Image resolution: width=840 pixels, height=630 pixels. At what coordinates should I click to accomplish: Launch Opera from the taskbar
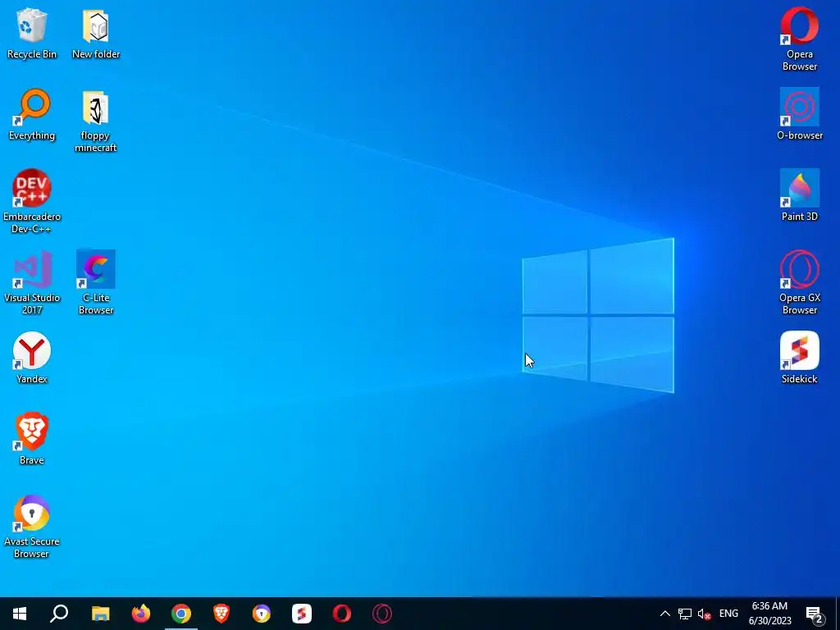342,614
